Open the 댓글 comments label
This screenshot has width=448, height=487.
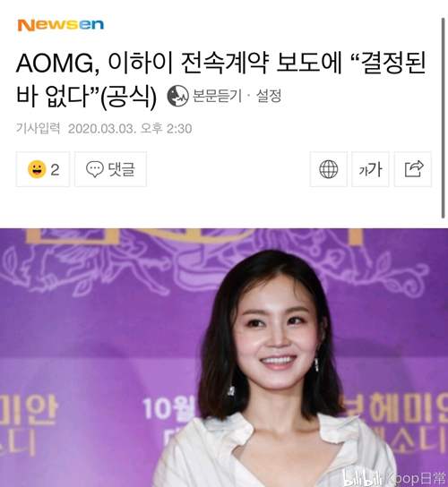122,169
